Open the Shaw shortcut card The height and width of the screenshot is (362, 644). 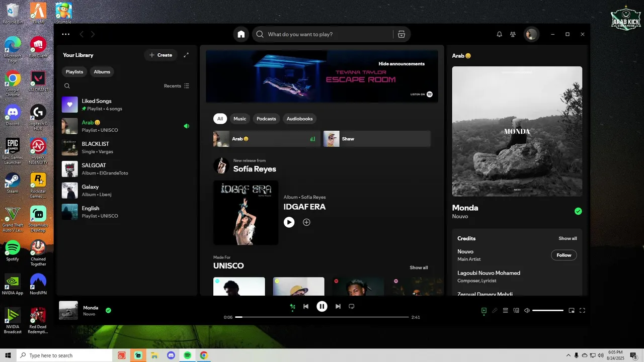click(x=377, y=139)
